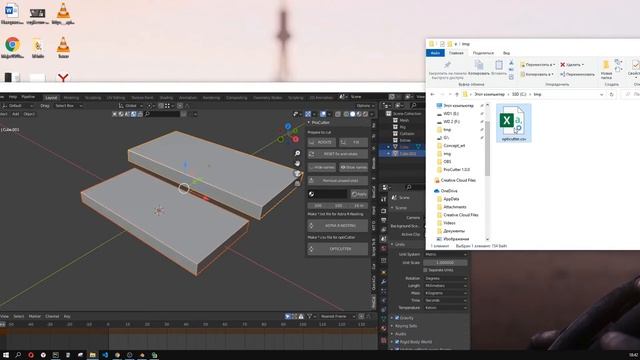Image resolution: width=640 pixels, height=360 pixels.
Task: Switch to the UV Editing workspace tab
Action: (x=116, y=98)
